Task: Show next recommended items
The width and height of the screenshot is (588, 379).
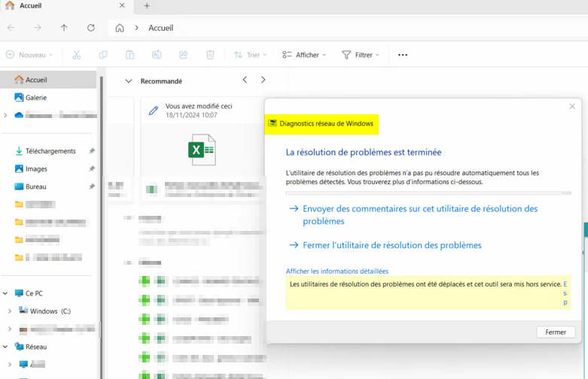Action: pyautogui.click(x=264, y=80)
